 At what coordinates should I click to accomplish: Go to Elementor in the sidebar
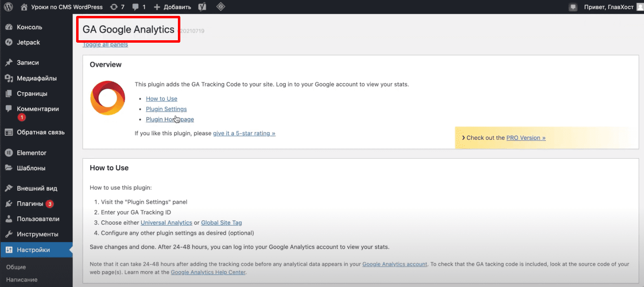(x=31, y=153)
